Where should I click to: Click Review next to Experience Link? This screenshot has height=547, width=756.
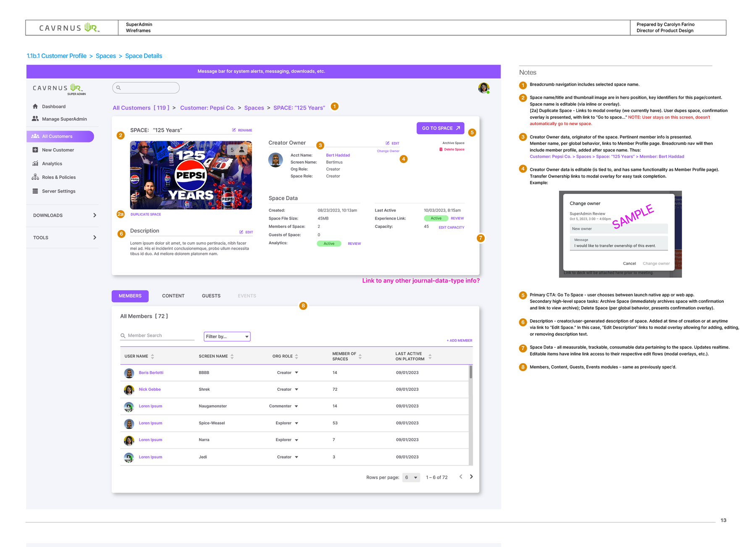click(457, 218)
